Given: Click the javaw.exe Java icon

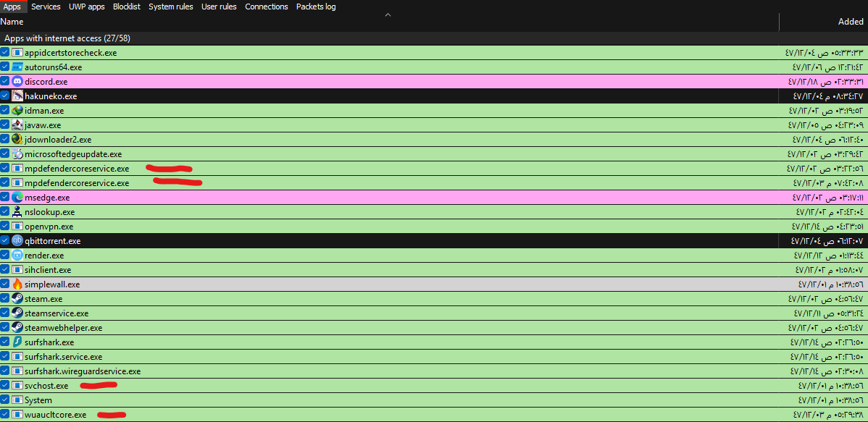Looking at the screenshot, I should [x=17, y=125].
